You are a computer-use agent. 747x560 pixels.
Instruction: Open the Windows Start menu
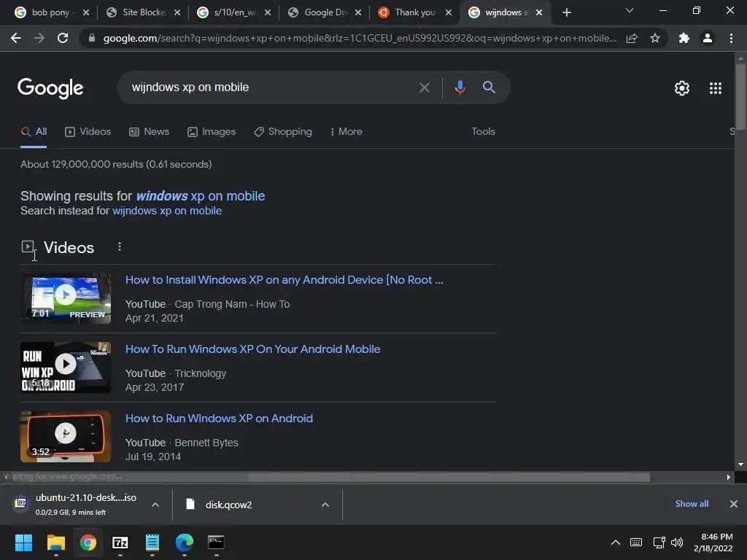(23, 542)
